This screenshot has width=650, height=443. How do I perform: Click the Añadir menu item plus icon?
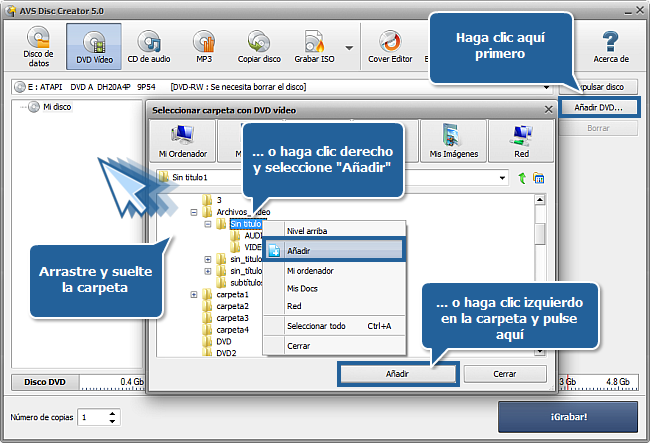(x=274, y=251)
